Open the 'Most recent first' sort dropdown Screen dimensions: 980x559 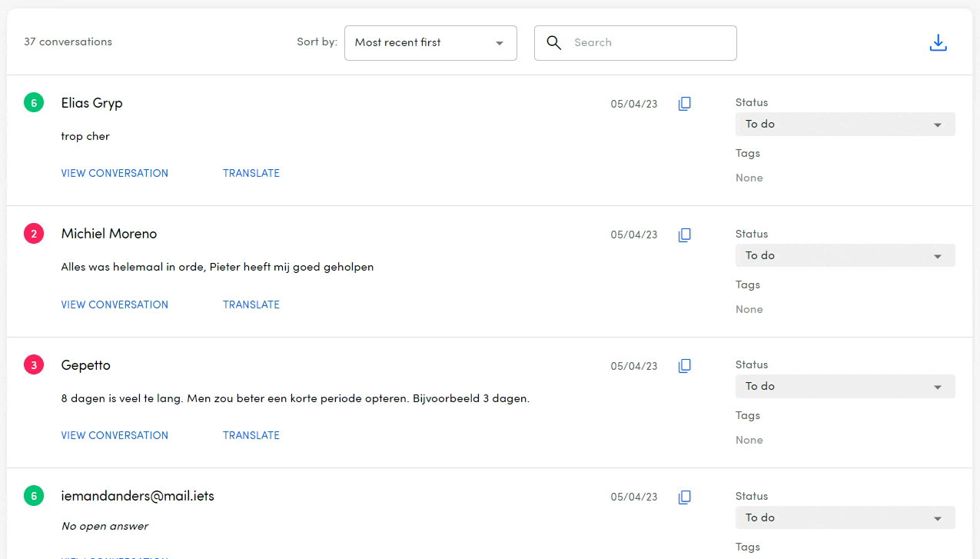coord(430,43)
